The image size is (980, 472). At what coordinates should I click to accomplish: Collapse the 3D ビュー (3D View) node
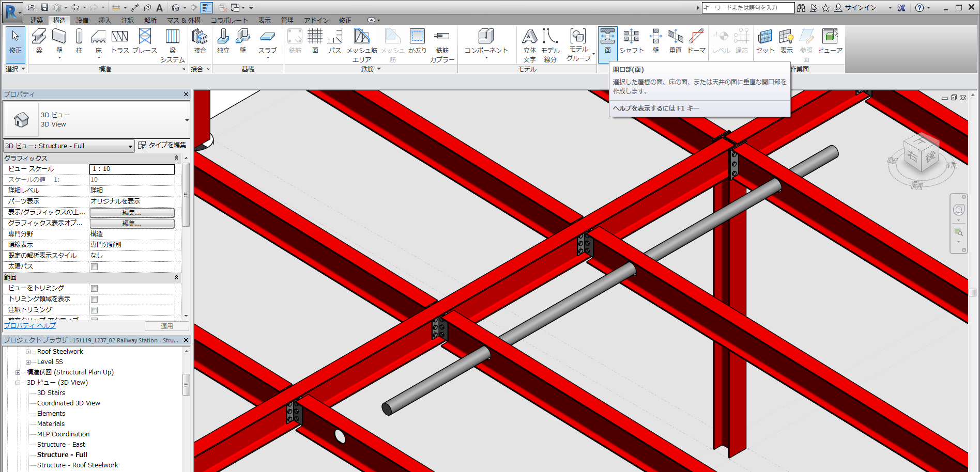[x=18, y=383]
